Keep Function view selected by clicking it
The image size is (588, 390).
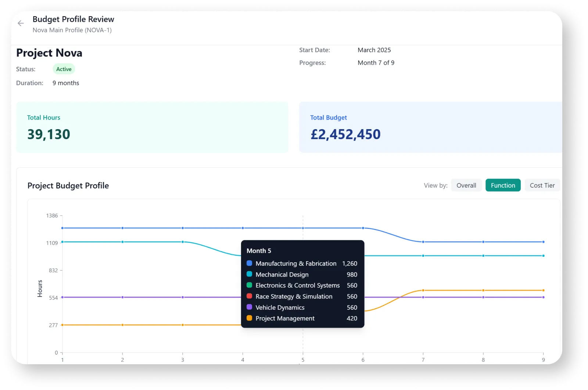coord(503,185)
